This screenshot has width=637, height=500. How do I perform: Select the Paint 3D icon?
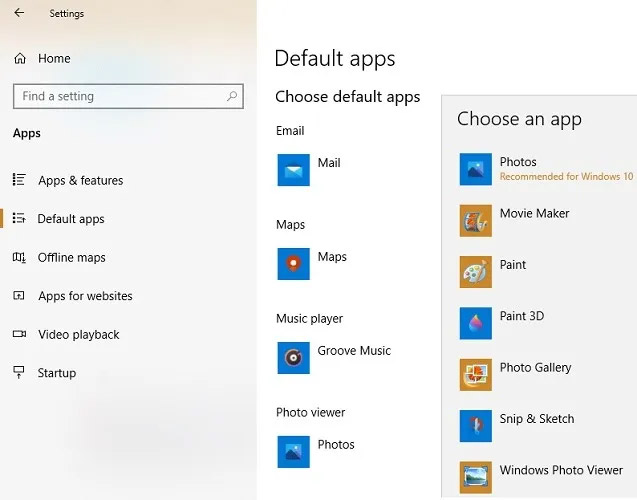tap(476, 323)
